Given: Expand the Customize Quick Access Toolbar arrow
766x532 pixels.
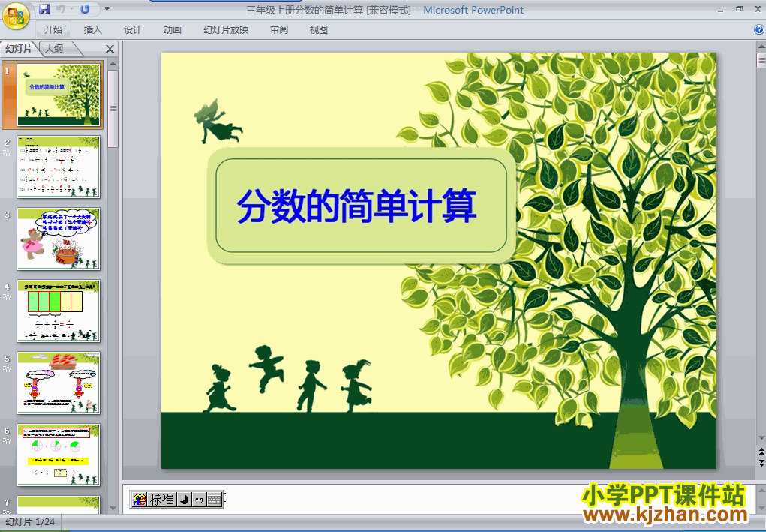Looking at the screenshot, I should pyautogui.click(x=107, y=9).
